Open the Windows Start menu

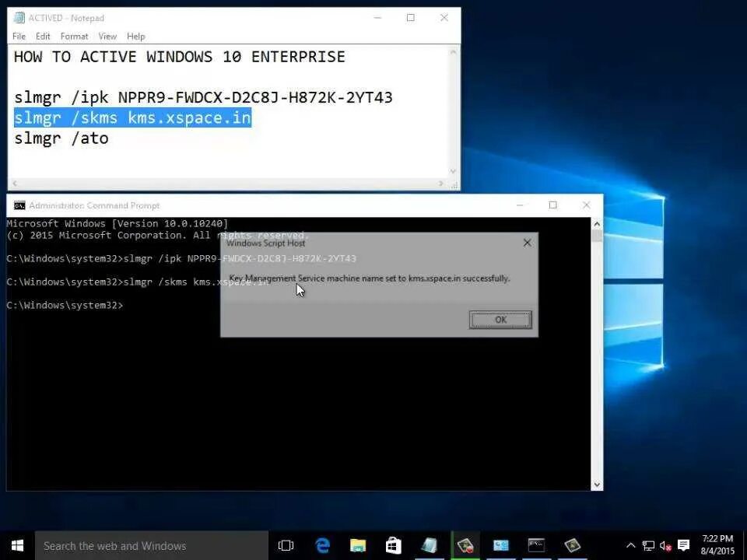pyautogui.click(x=17, y=545)
